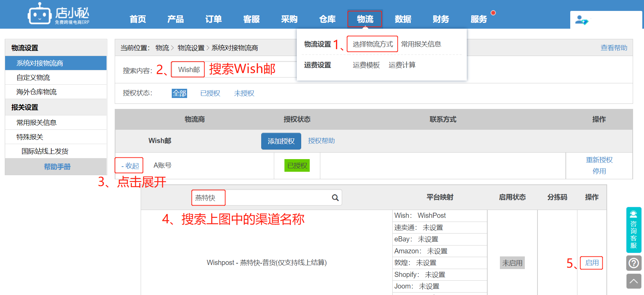Image resolution: width=644 pixels, height=295 pixels.
Task: Open the 客服 menu
Action: [251, 19]
